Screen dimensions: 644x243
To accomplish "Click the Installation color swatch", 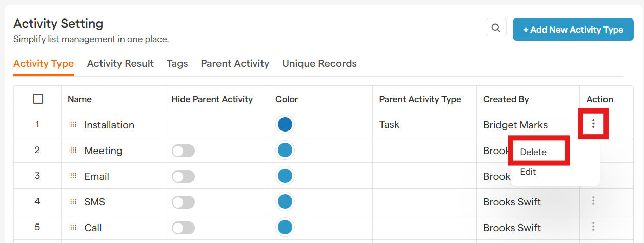I will tap(285, 124).
